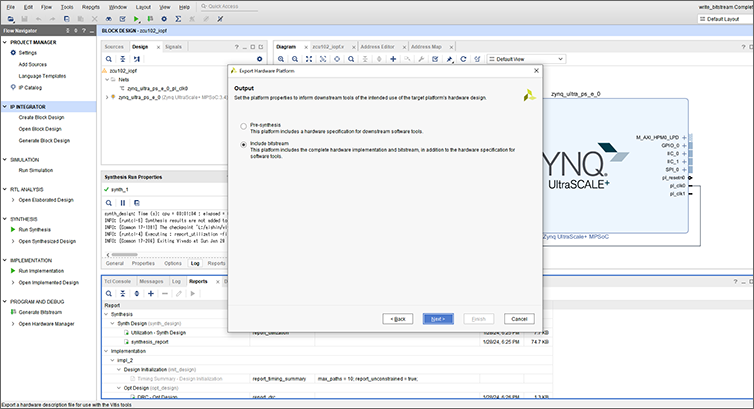Screen dimensions: 754x409
Task: Open the Default View dropdown
Action: click(x=527, y=59)
